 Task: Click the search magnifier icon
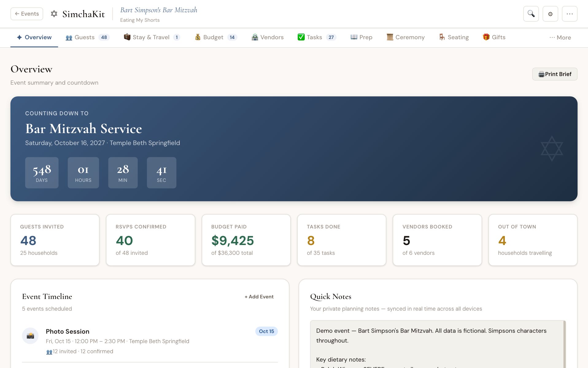click(x=531, y=14)
